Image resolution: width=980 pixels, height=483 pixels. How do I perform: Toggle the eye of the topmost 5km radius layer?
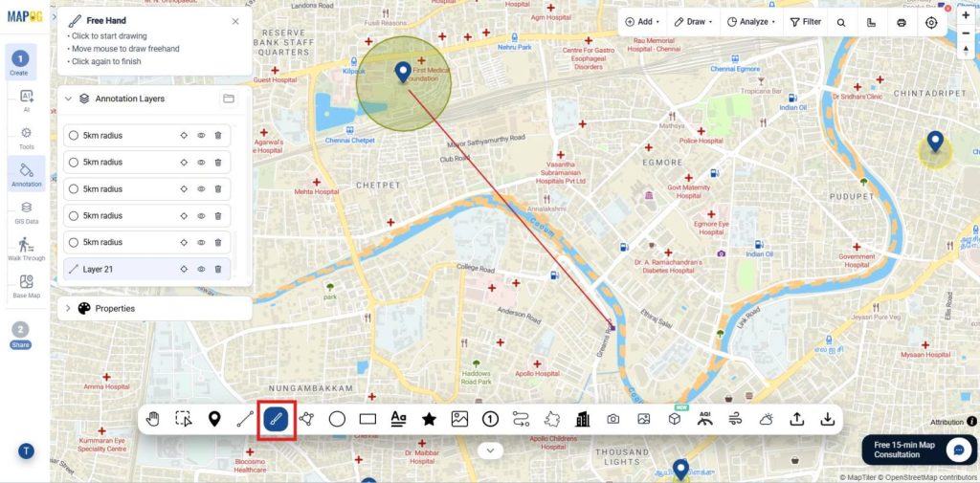click(201, 135)
